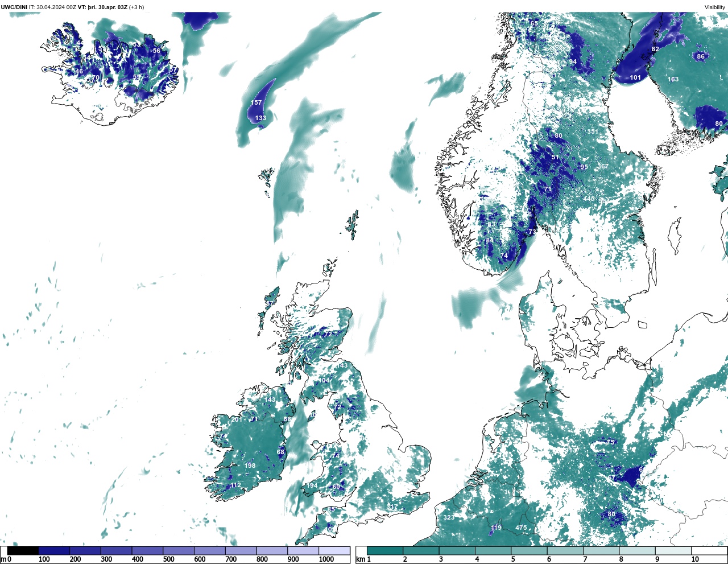The image size is (728, 564).
Task: Click the 351 value over Sweden
Action: click(593, 131)
